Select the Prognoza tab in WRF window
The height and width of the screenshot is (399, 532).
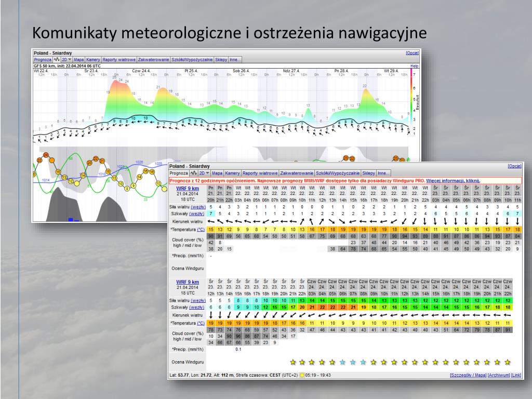179,173
